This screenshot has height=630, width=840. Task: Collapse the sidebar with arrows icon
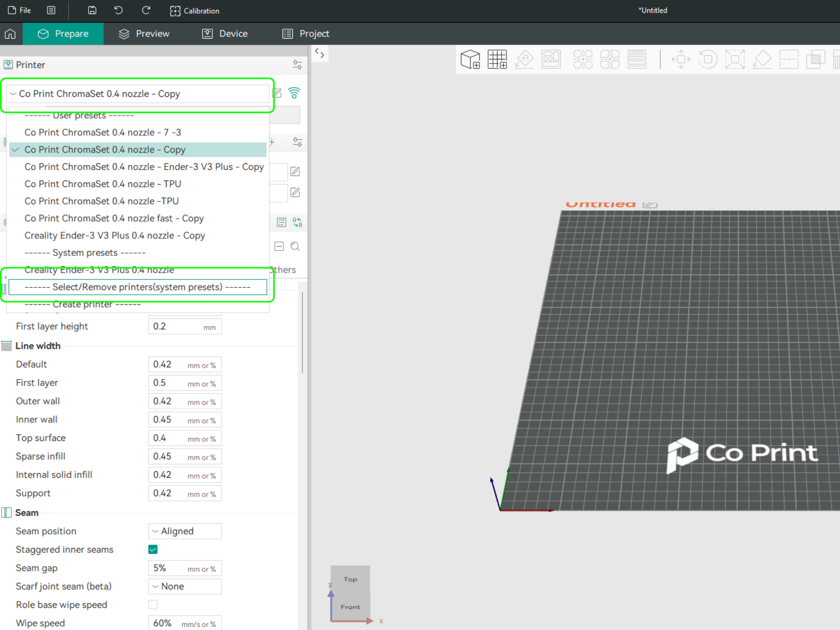pyautogui.click(x=320, y=53)
